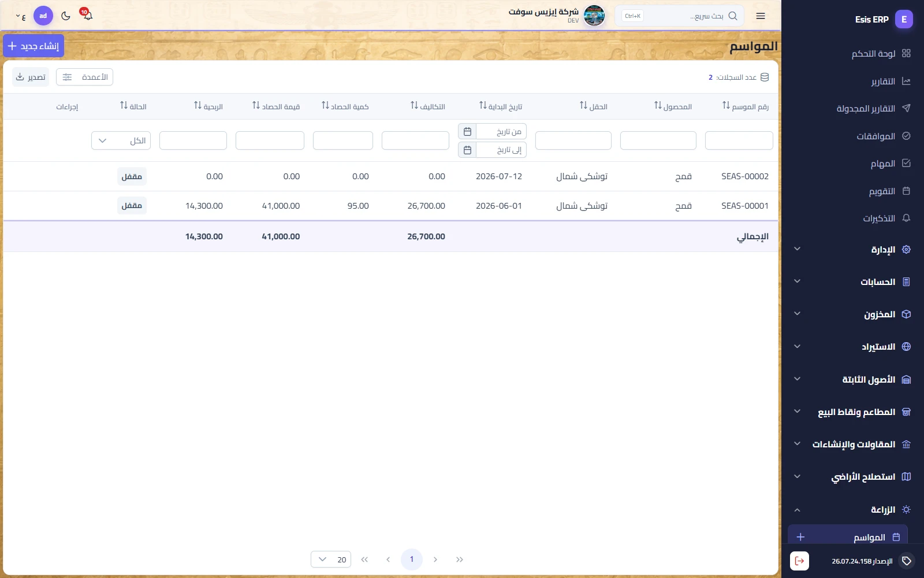This screenshot has width=924, height=578.
Task: Open page size dropdown showing 20
Action: pos(331,560)
